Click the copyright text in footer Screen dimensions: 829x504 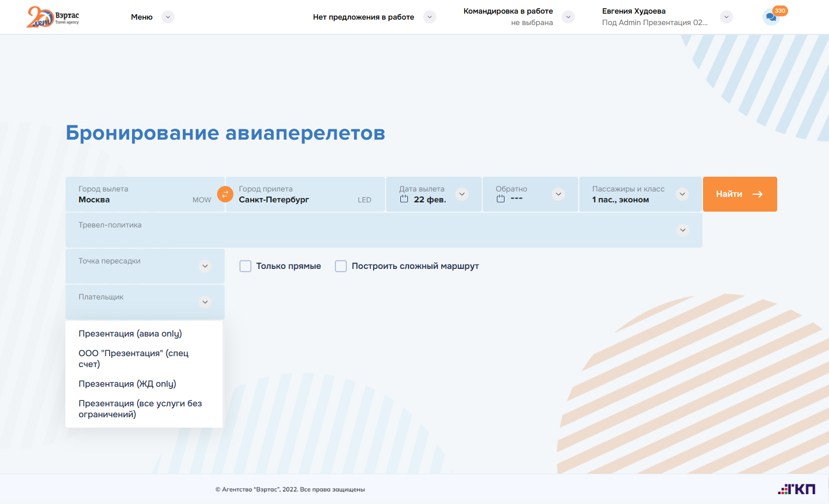point(290,489)
